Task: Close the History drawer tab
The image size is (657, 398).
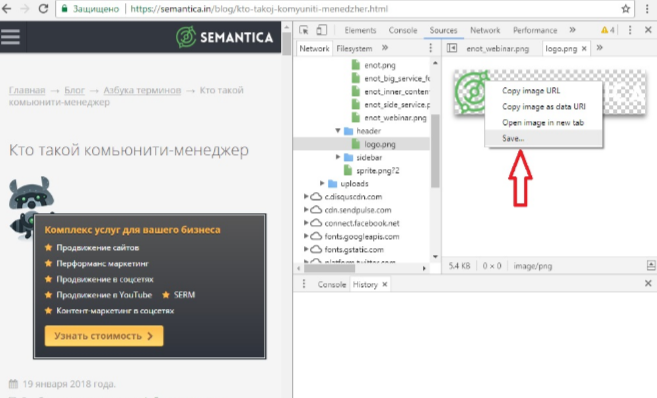Action: [x=384, y=284]
